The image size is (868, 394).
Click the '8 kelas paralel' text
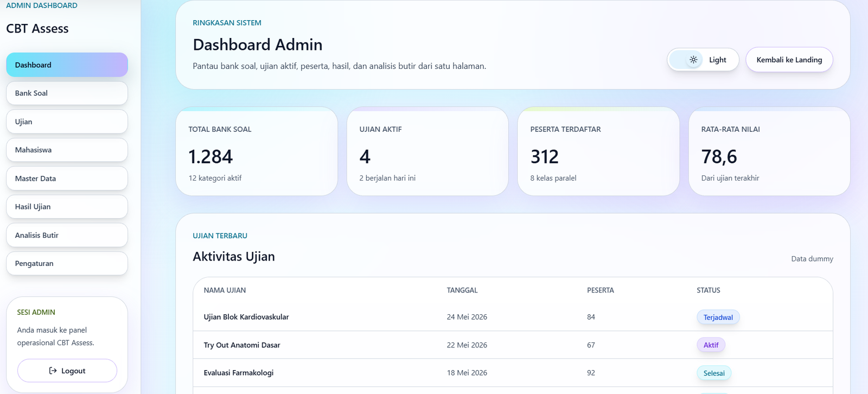click(x=553, y=178)
